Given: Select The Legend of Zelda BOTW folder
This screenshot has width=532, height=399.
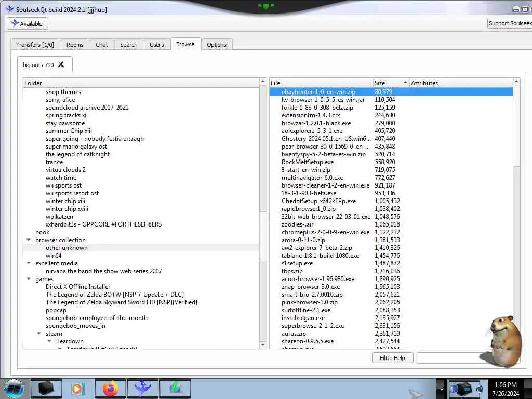Looking at the screenshot, I should click(x=115, y=295).
